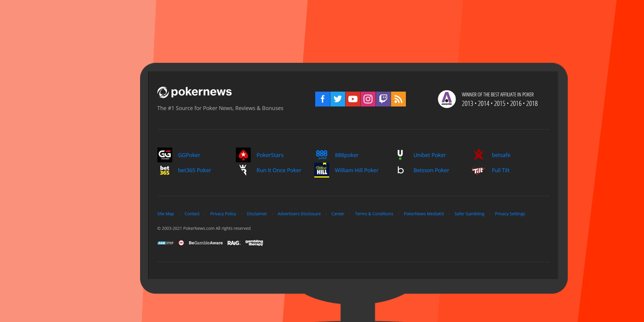This screenshot has height=322, width=644.
Task: Open the Contact footer link
Action: [192, 214]
